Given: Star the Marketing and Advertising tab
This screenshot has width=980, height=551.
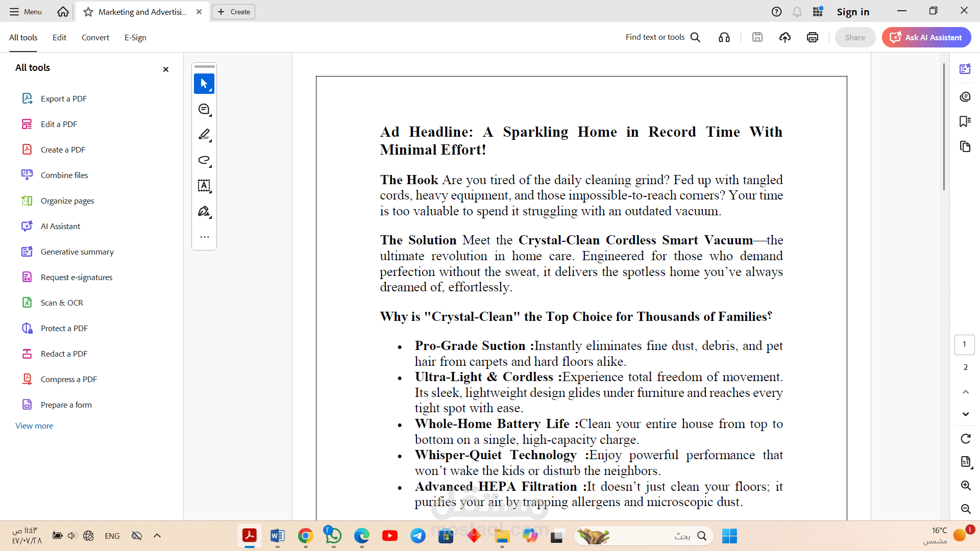Looking at the screenshot, I should [x=88, y=12].
